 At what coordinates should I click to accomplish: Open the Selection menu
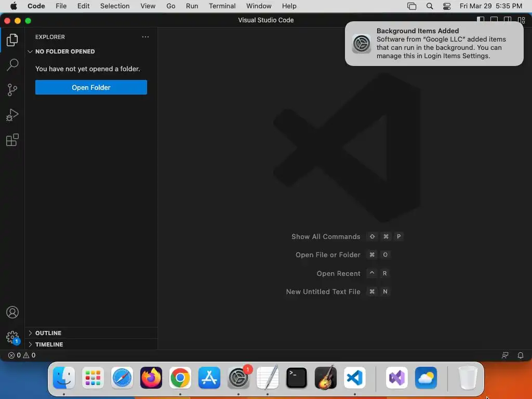(115, 6)
